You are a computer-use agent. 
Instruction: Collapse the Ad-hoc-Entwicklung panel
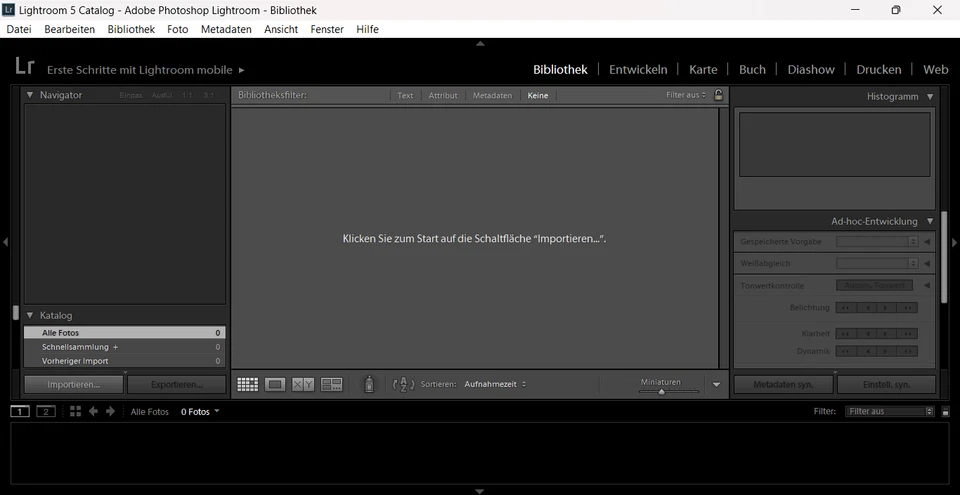930,222
